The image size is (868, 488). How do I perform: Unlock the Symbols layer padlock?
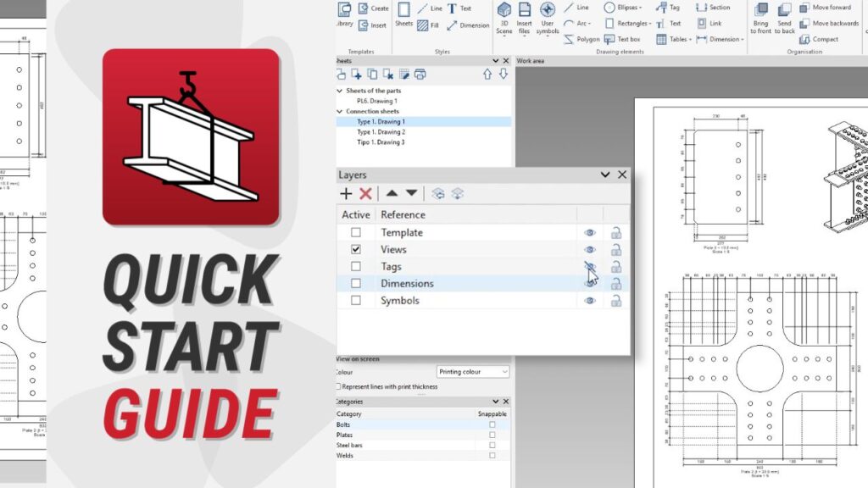point(616,301)
